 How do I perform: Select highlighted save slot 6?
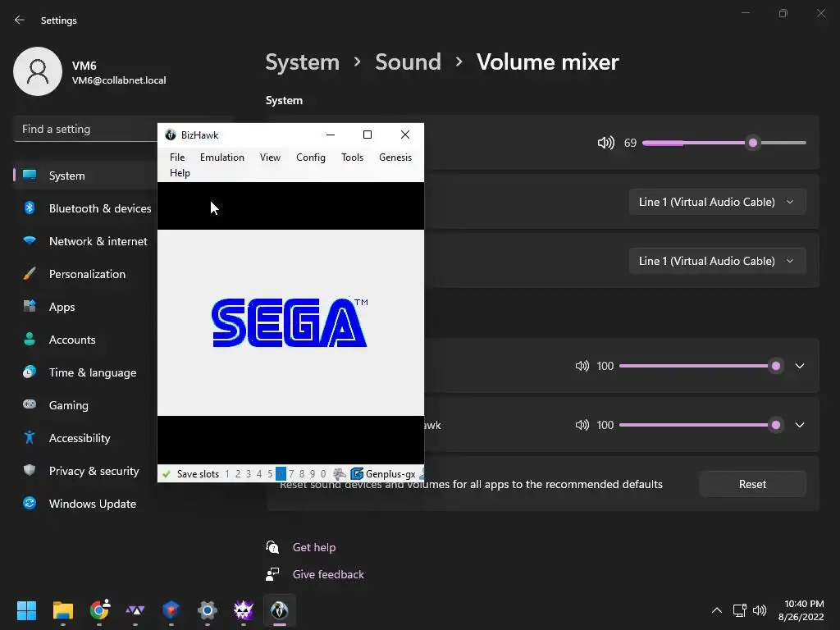pos(281,474)
